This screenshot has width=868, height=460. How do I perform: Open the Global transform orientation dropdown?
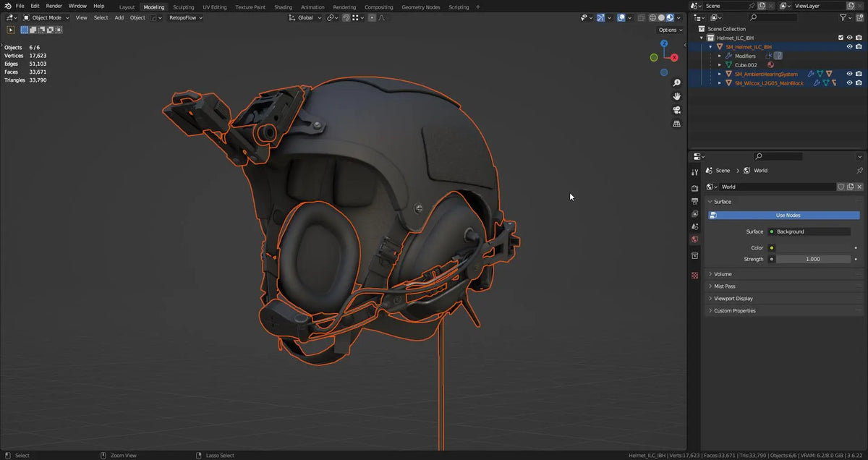[x=306, y=17]
